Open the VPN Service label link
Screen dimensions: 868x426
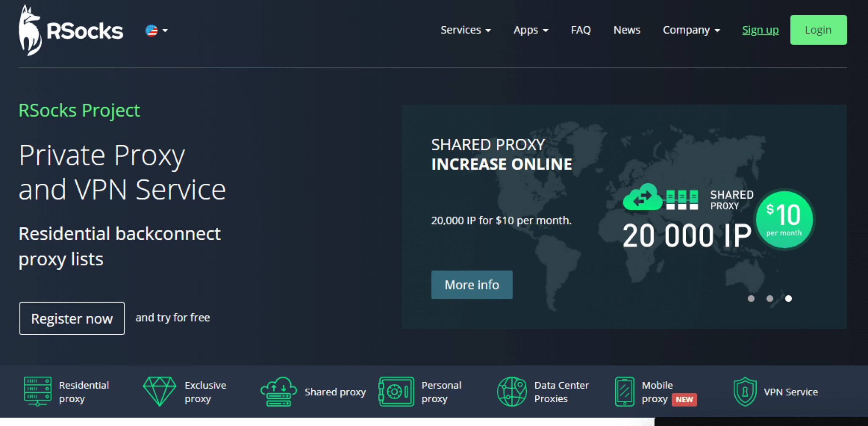click(x=791, y=392)
